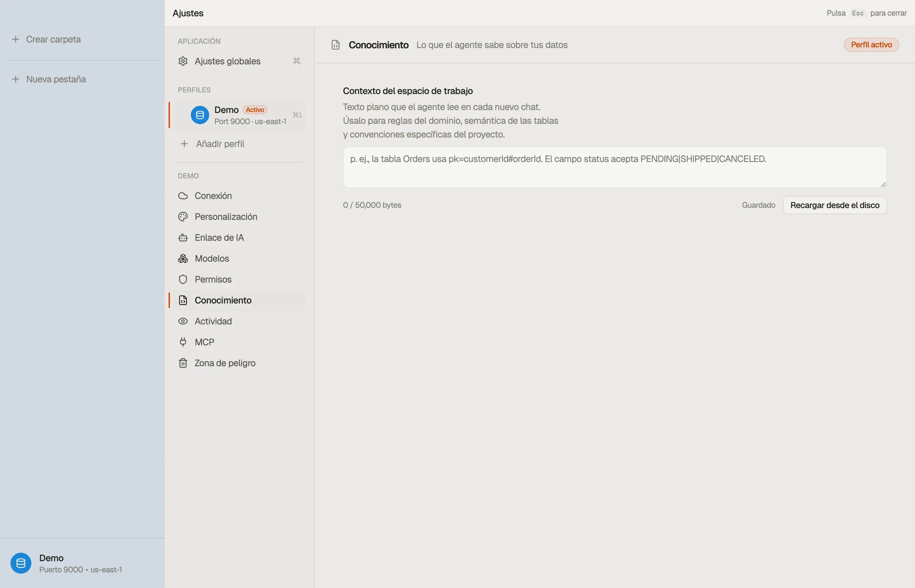Click the cloud icon next to Conexión
The width and height of the screenshot is (915, 588).
click(x=183, y=196)
